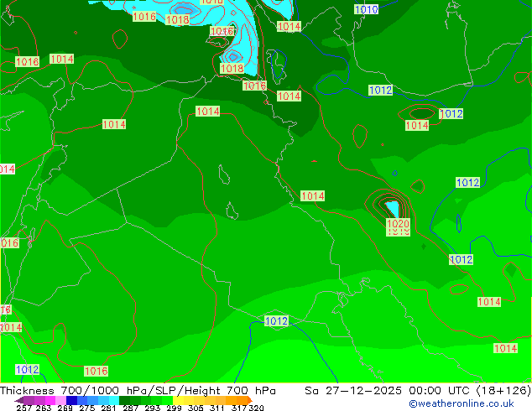Image resolution: width=532 pixels, height=411 pixels.
Task: Click the purple left arrow end of legend
Action: pos(19,400)
